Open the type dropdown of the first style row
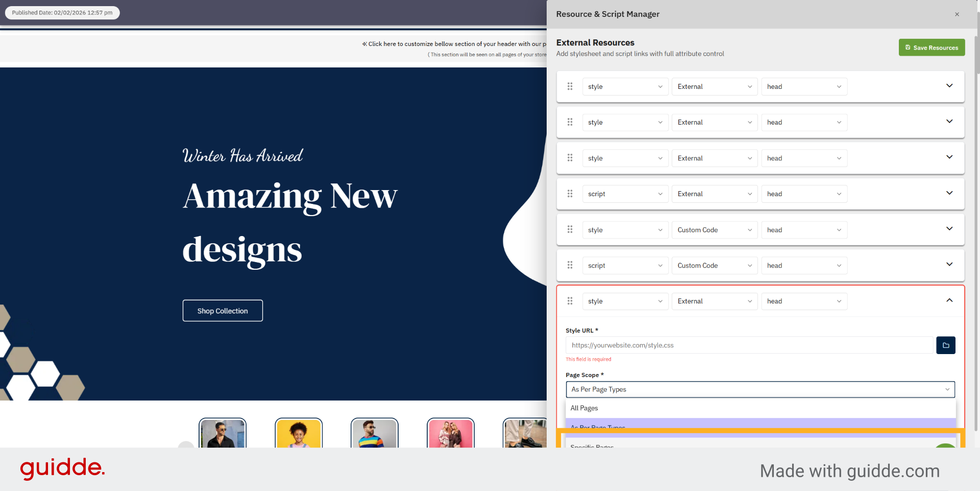 tap(625, 86)
